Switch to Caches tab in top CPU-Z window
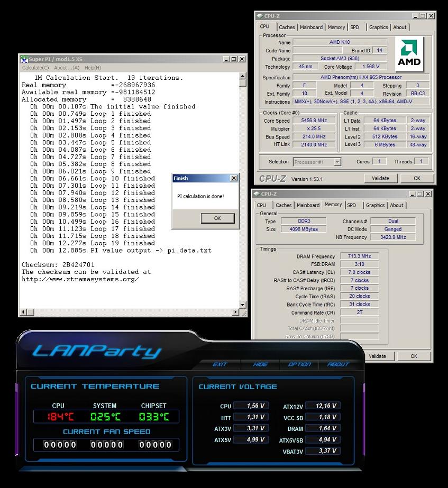 (287, 27)
